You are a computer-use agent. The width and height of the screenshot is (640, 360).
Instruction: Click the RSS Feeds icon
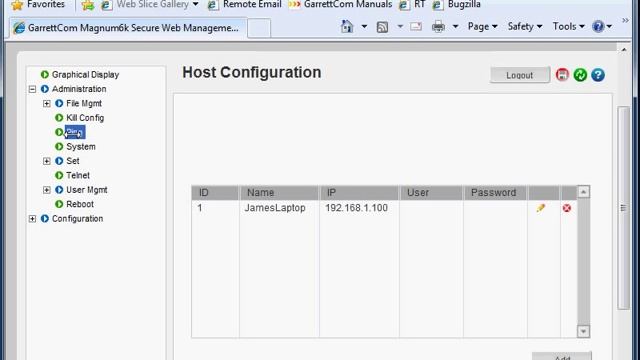(x=382, y=27)
